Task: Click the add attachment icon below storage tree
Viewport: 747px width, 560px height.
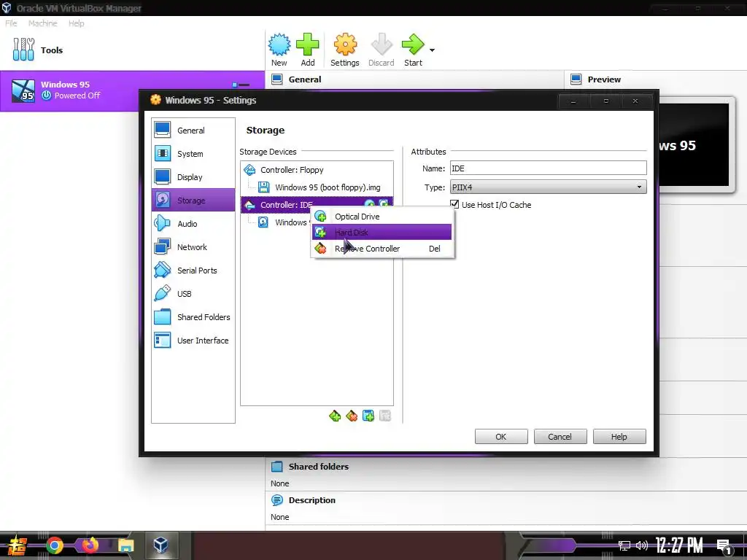Action: click(x=368, y=416)
